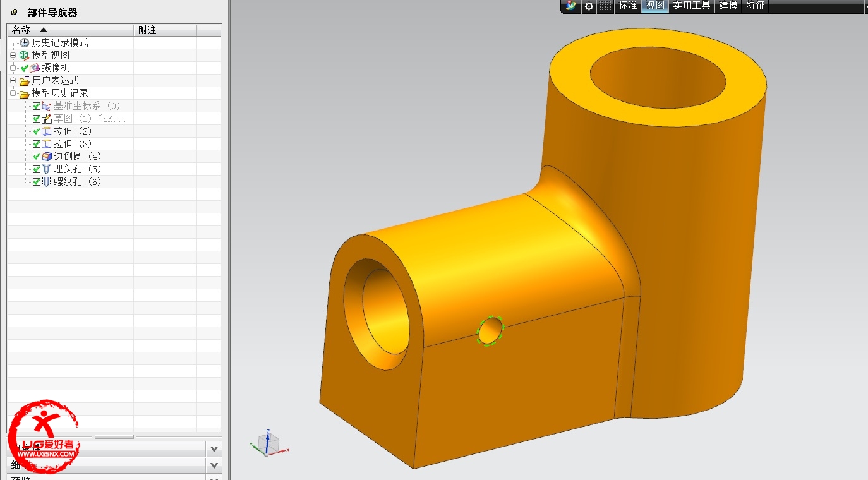Expand the 摄像机 tree node
The height and width of the screenshot is (480, 868).
tap(13, 68)
